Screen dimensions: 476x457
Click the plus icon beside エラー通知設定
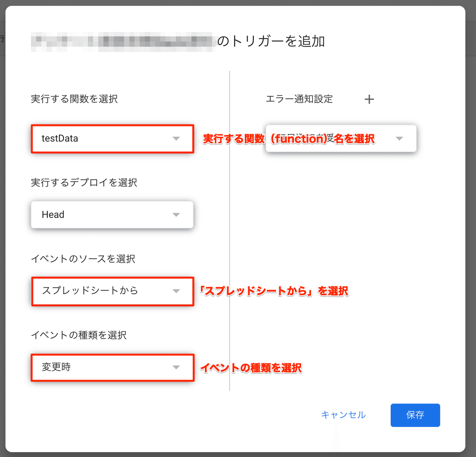pyautogui.click(x=369, y=99)
